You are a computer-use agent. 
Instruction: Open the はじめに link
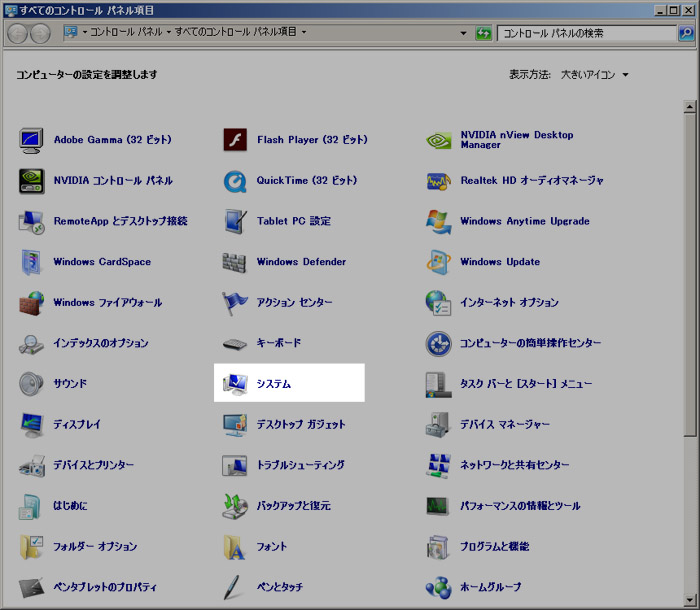coord(70,506)
